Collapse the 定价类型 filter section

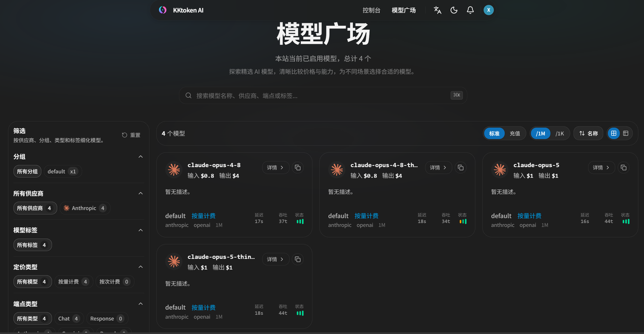click(x=140, y=267)
